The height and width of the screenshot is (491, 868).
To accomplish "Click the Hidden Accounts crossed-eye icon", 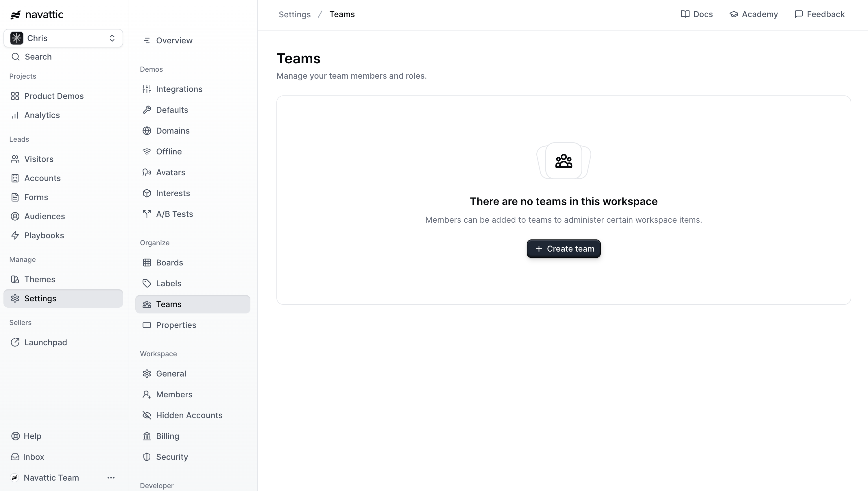I will [147, 416].
